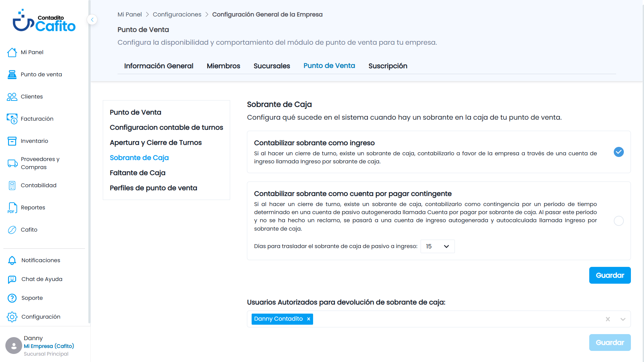
Task: Switch to the Miembros tab
Action: (223, 66)
